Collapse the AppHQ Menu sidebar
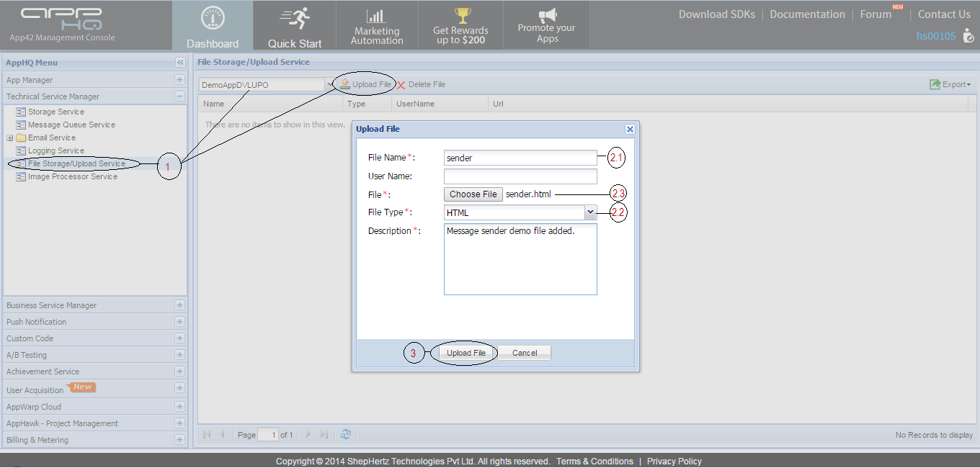980x468 pixels. 180,63
